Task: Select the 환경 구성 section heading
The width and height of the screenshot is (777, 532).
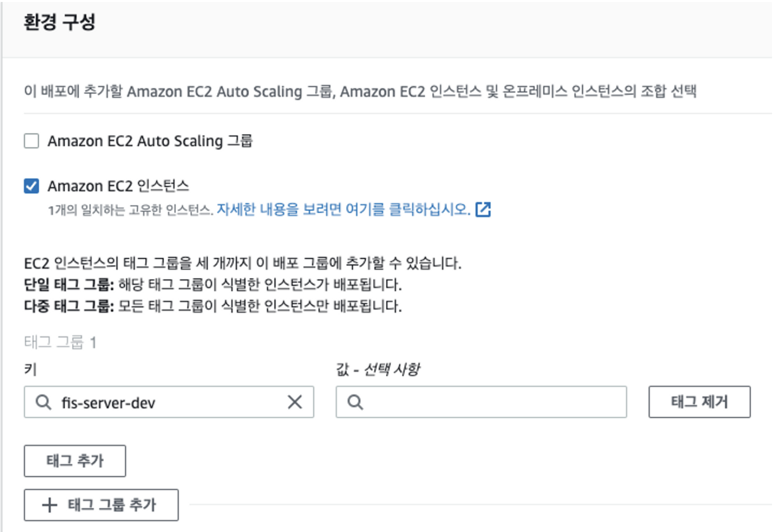Action: point(59,22)
